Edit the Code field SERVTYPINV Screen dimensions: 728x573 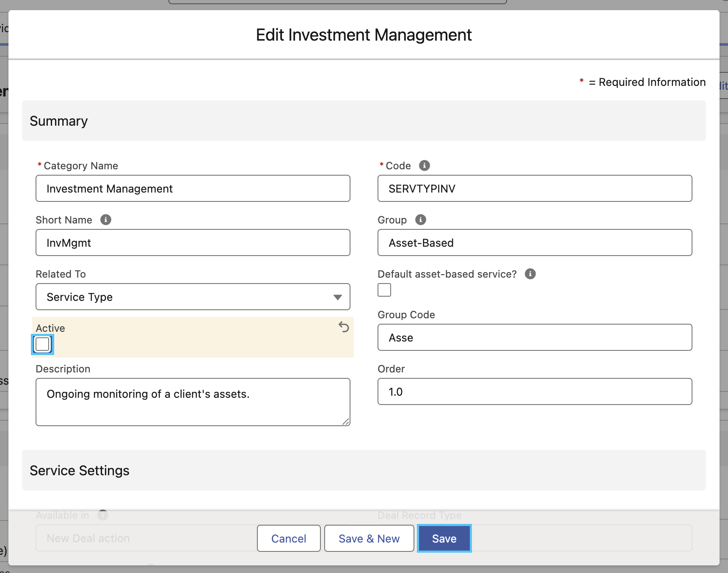click(x=535, y=188)
